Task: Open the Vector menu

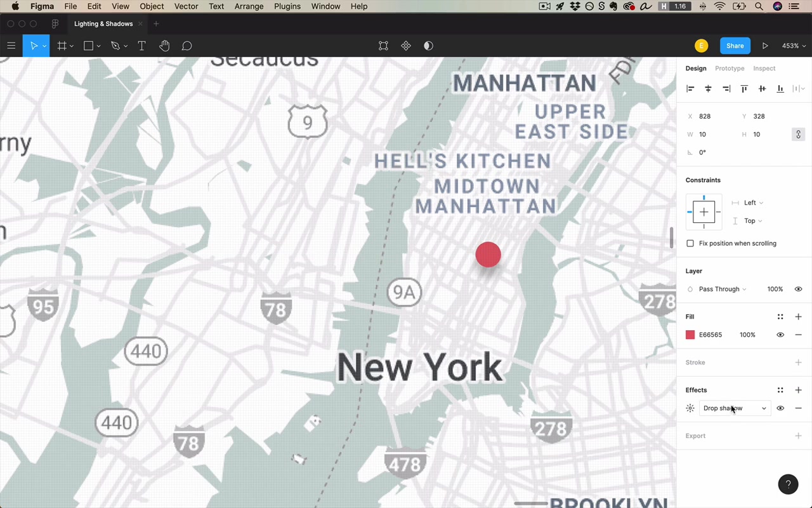Action: click(186, 6)
